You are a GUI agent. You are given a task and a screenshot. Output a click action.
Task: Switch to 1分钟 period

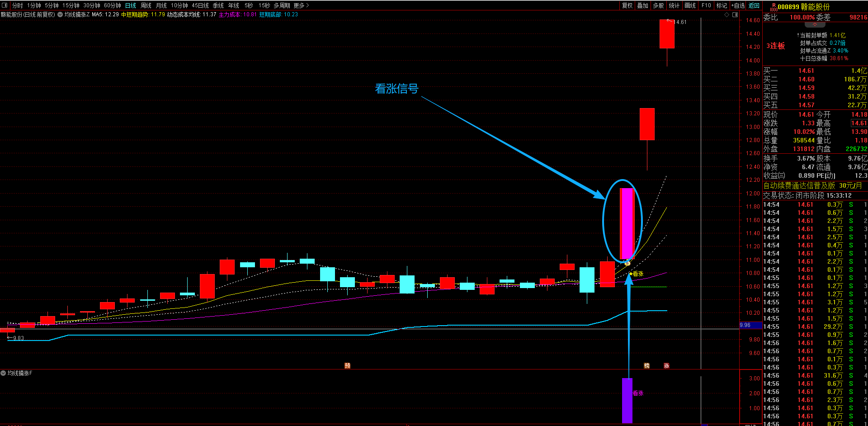tap(34, 5)
